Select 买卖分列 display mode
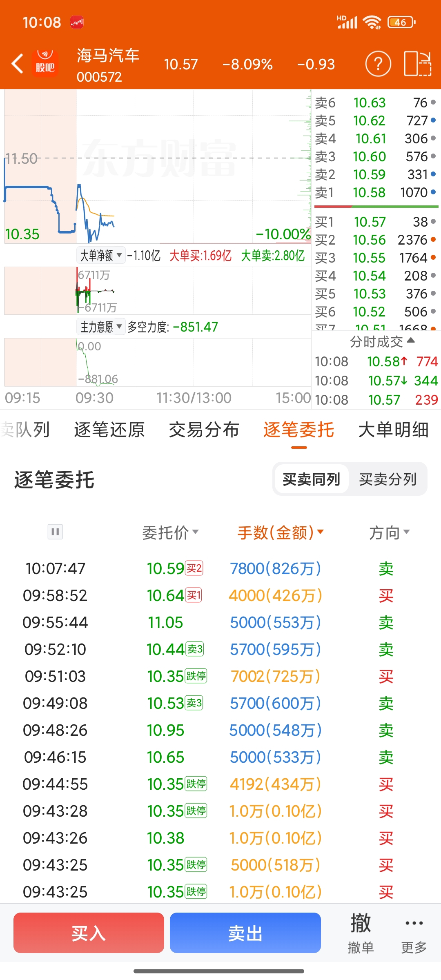 [388, 479]
